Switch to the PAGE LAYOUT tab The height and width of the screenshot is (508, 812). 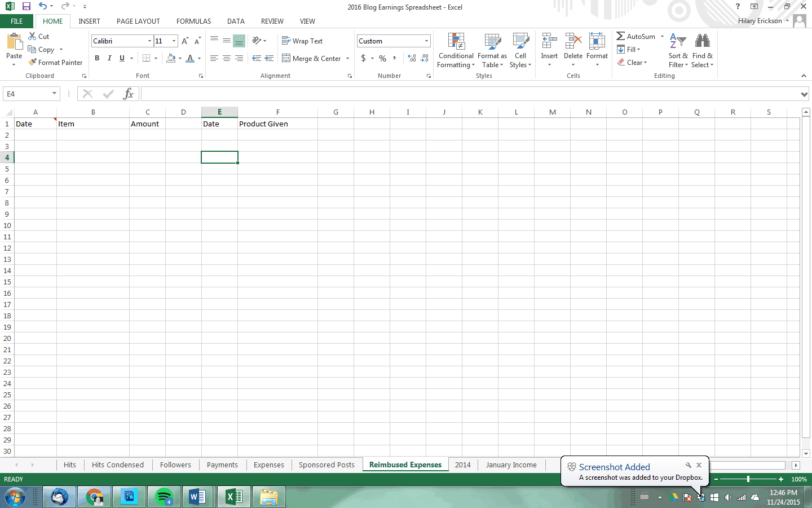pyautogui.click(x=138, y=21)
